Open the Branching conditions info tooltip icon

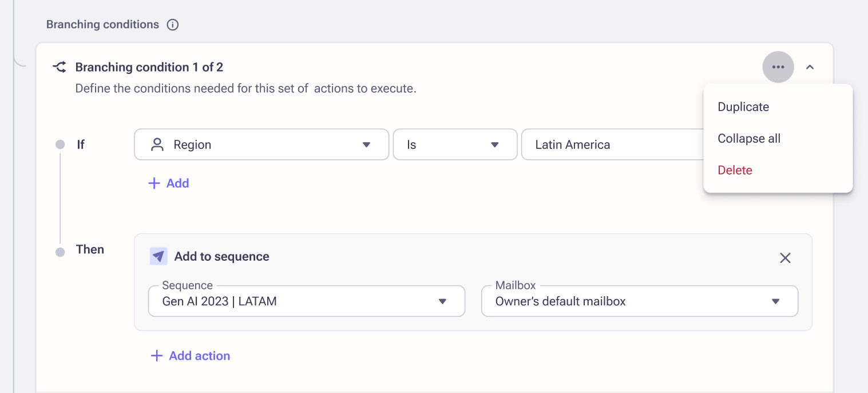pos(172,24)
